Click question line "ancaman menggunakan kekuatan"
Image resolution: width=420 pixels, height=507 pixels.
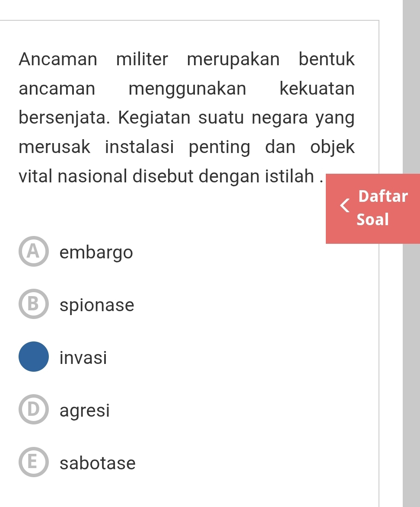(x=187, y=89)
